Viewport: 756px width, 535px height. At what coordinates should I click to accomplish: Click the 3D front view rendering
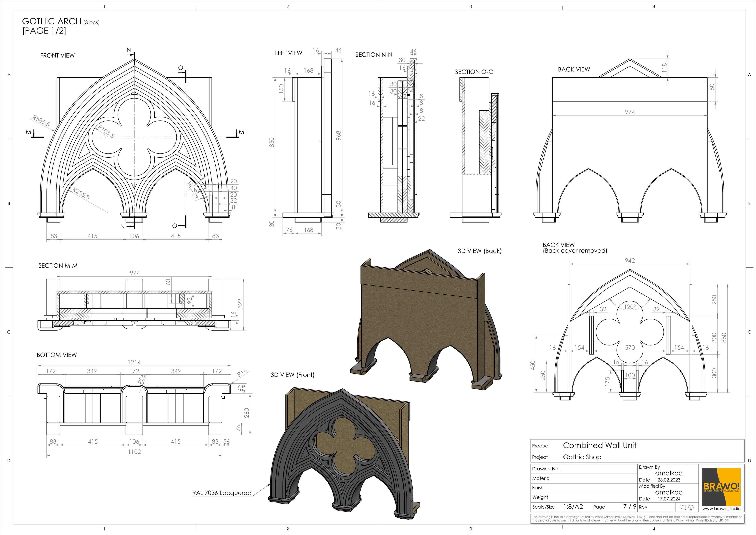344,454
